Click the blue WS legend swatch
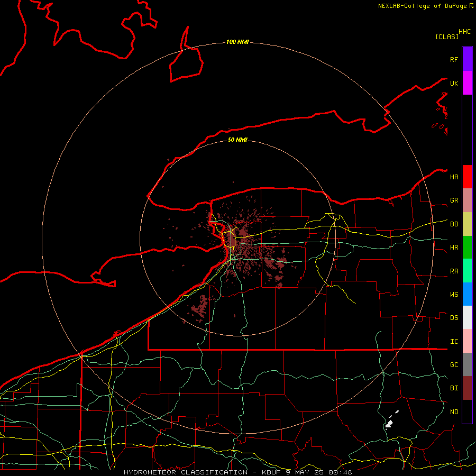This screenshot has height=476, width=476. pyautogui.click(x=467, y=294)
